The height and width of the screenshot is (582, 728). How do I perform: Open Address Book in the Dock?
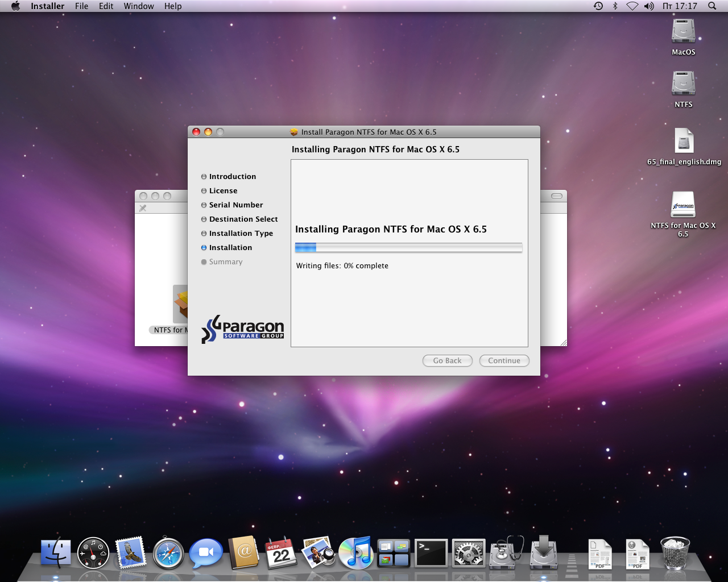point(243,553)
